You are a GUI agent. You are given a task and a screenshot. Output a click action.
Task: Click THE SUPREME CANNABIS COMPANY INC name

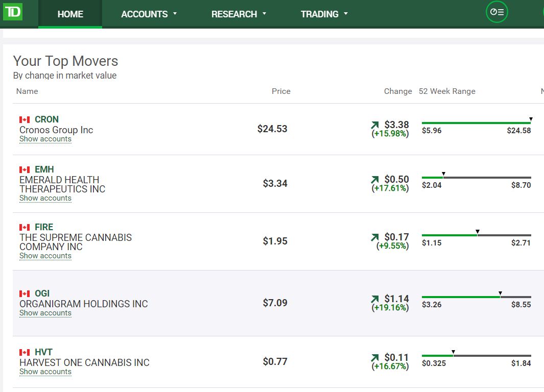click(76, 242)
